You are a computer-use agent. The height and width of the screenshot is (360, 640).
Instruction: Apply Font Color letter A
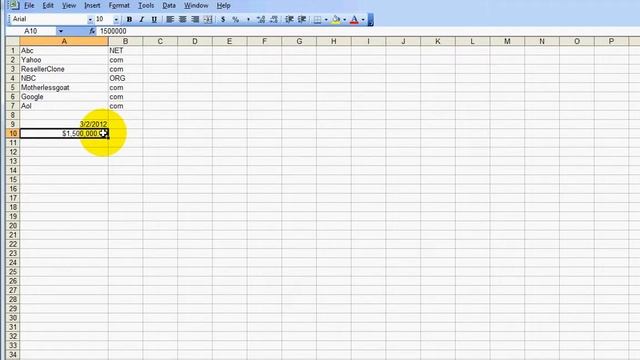[x=354, y=19]
